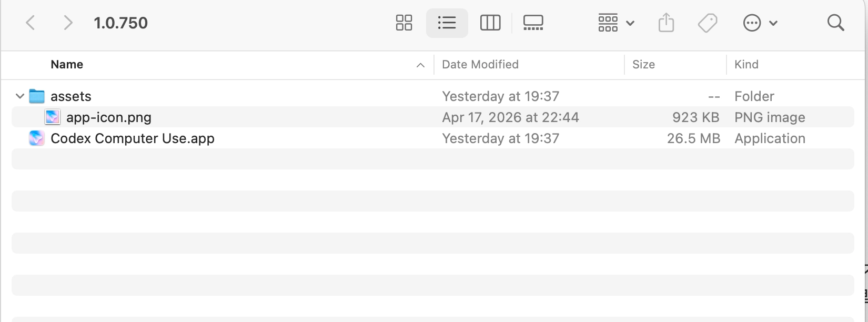Viewport: 868px width, 322px height.
Task: Click the Search magnifier icon
Action: point(835,23)
